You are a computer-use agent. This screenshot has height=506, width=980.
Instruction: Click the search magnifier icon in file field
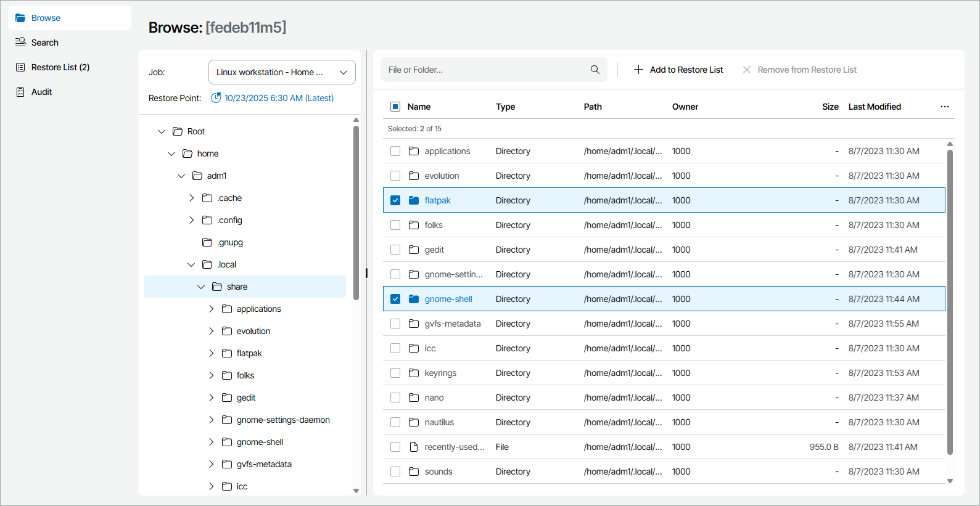tap(595, 70)
